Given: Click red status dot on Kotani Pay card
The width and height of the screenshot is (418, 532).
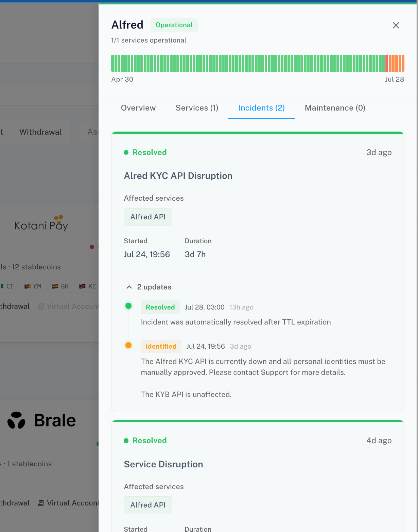Looking at the screenshot, I should coord(92,247).
